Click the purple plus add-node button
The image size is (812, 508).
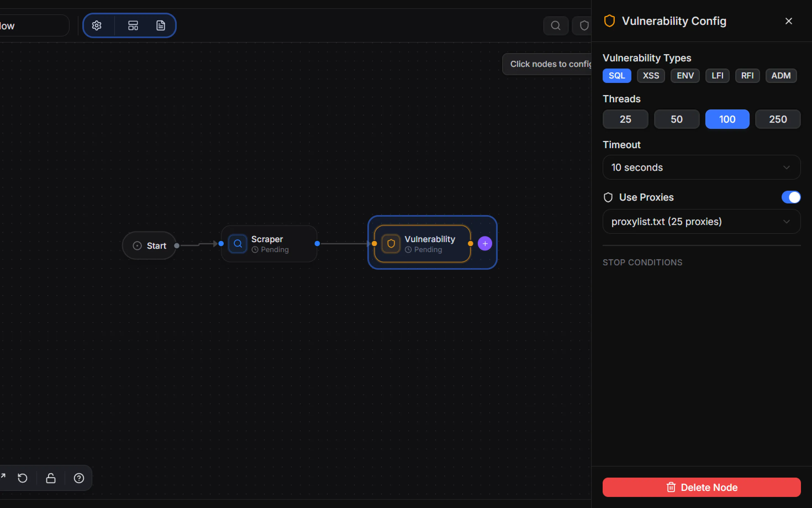click(x=485, y=243)
